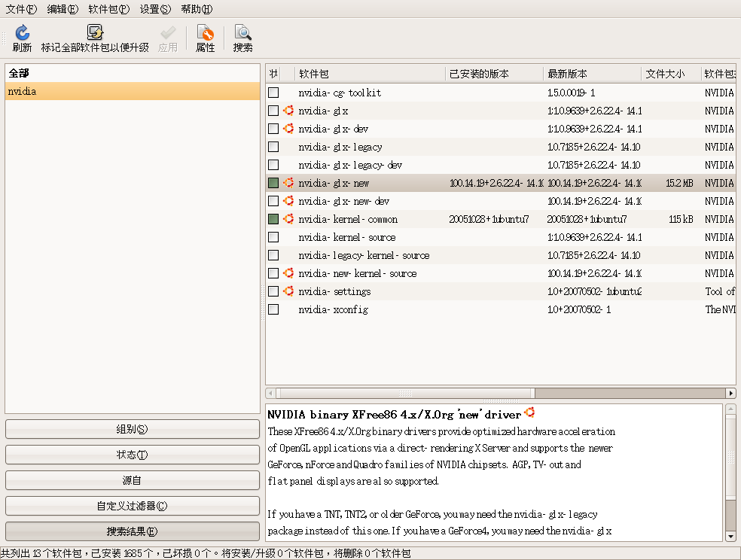This screenshot has width=741, height=560.
Task: Open the 设置(S) menu
Action: (x=155, y=9)
